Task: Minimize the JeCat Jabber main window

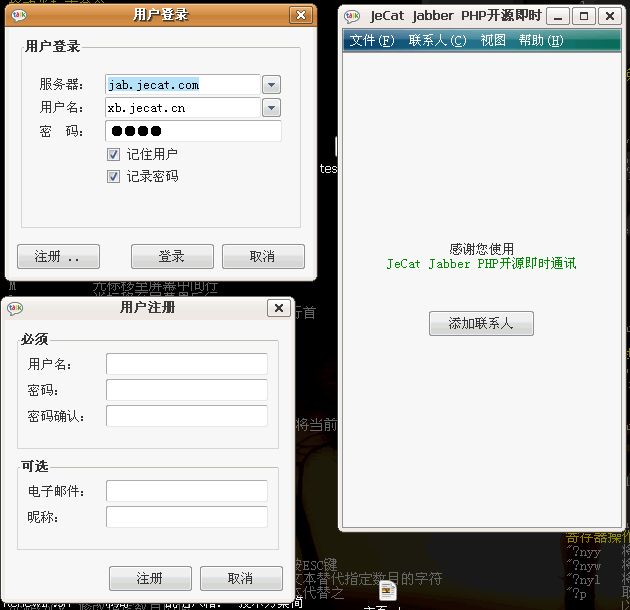Action: [560, 16]
